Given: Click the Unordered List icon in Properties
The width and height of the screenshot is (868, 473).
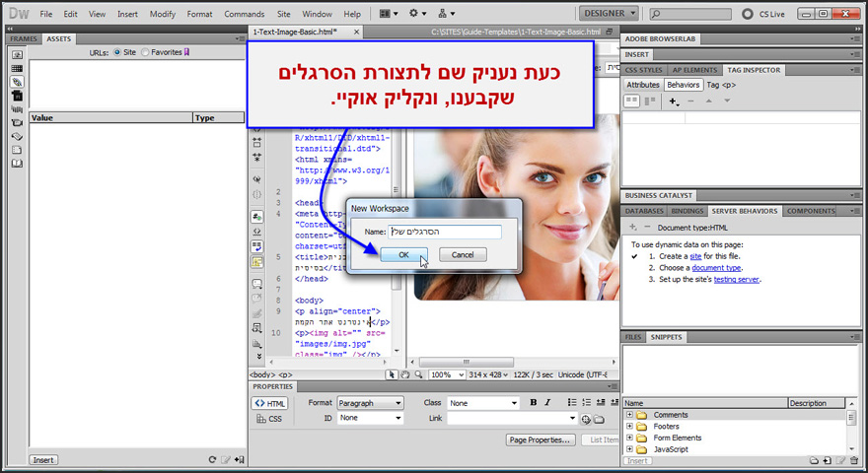Looking at the screenshot, I should 572,402.
